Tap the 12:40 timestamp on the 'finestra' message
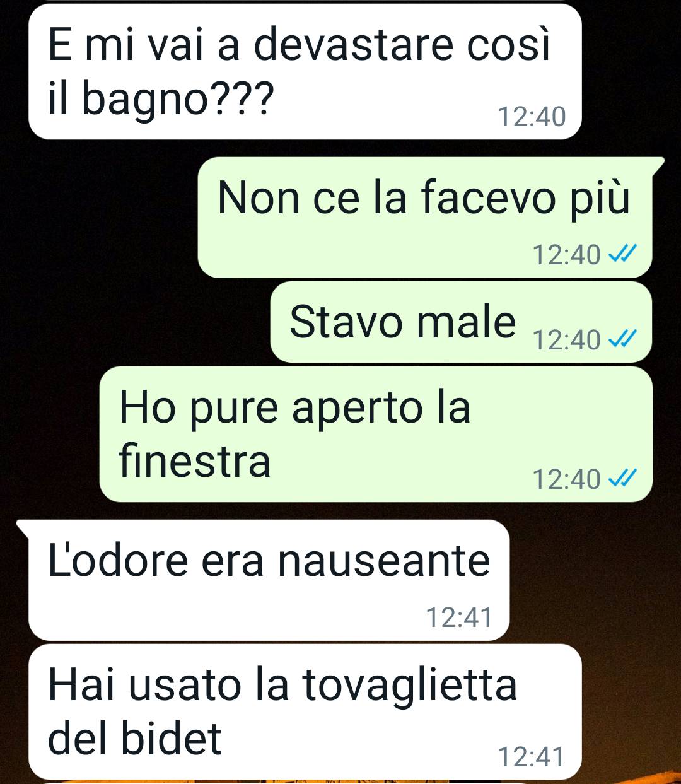The image size is (681, 784). coord(567,479)
